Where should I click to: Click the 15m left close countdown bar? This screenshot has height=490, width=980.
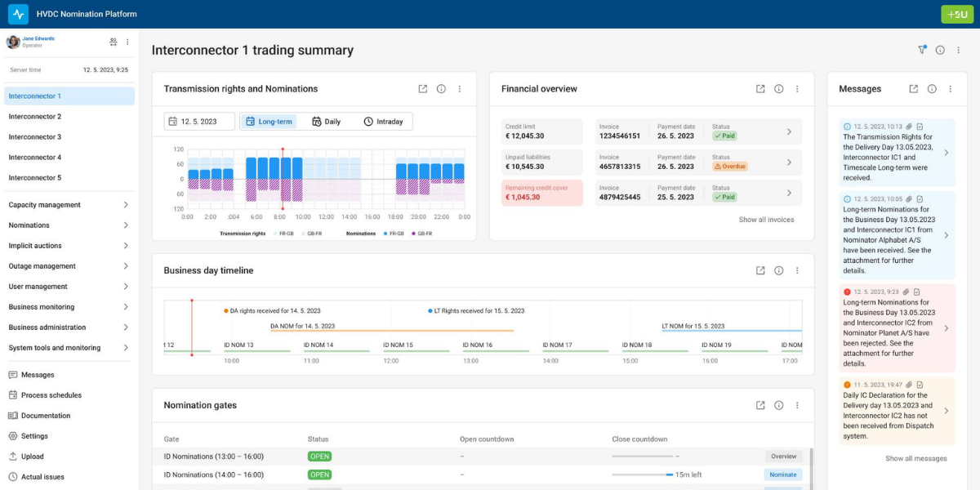642,474
